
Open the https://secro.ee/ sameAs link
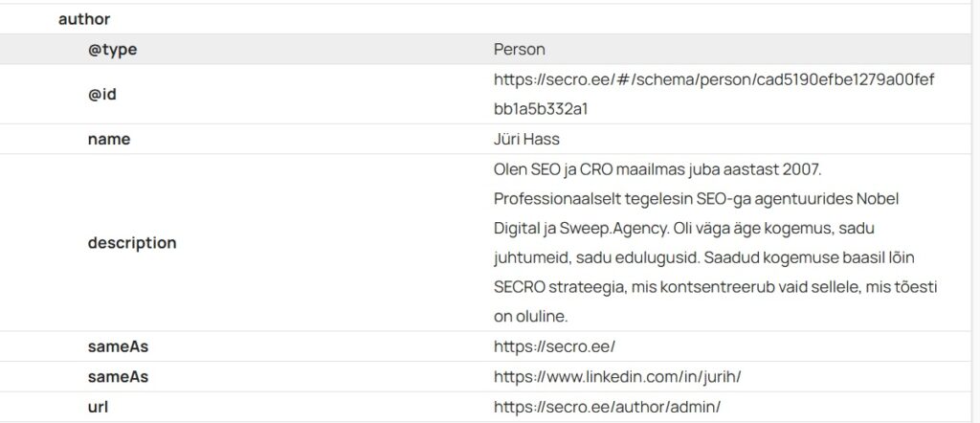coord(561,346)
